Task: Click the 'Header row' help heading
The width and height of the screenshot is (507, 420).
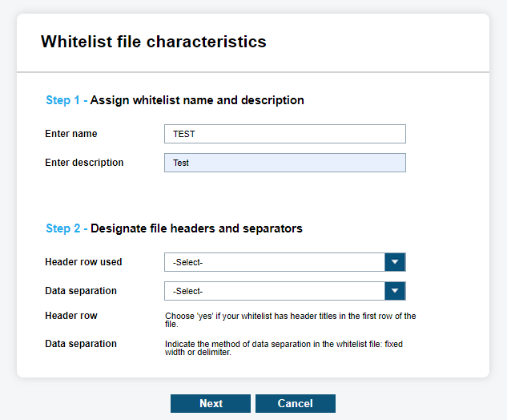Action: 71,316
